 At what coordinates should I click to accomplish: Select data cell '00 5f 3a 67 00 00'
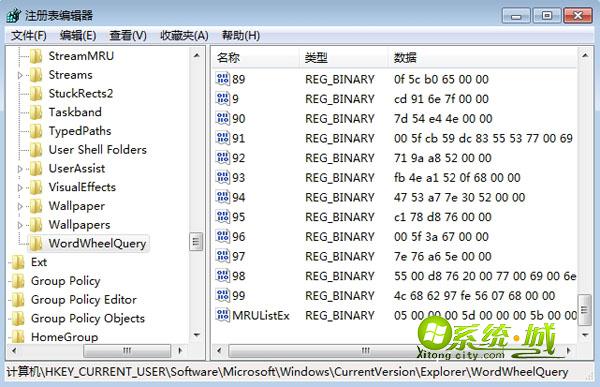(x=441, y=237)
